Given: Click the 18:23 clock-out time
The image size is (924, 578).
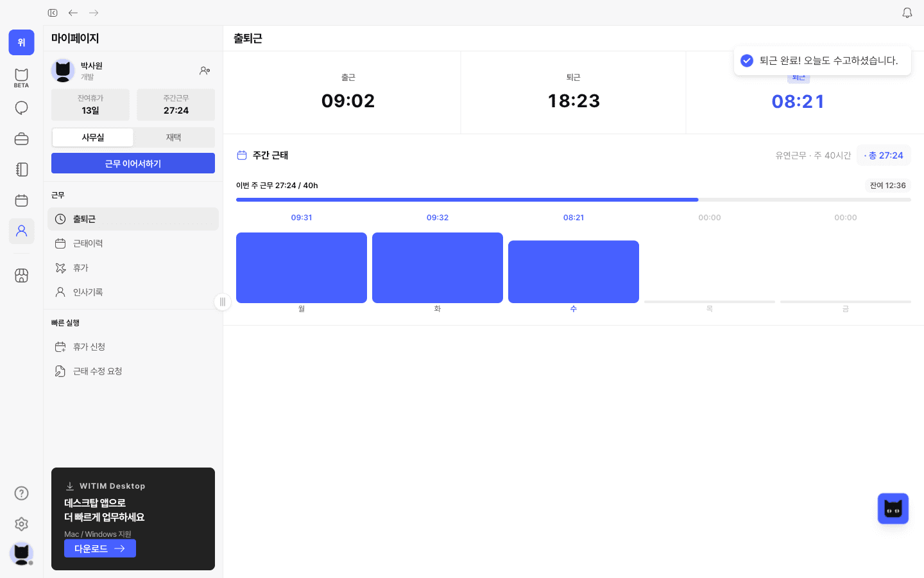Looking at the screenshot, I should point(574,101).
